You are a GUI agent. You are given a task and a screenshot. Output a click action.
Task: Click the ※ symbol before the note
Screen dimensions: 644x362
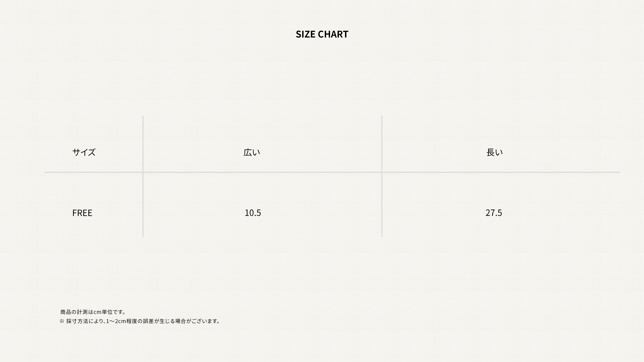pos(62,321)
